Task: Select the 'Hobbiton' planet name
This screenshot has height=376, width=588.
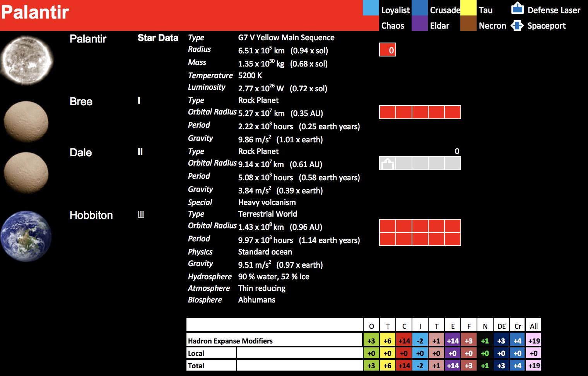Action: (91, 215)
